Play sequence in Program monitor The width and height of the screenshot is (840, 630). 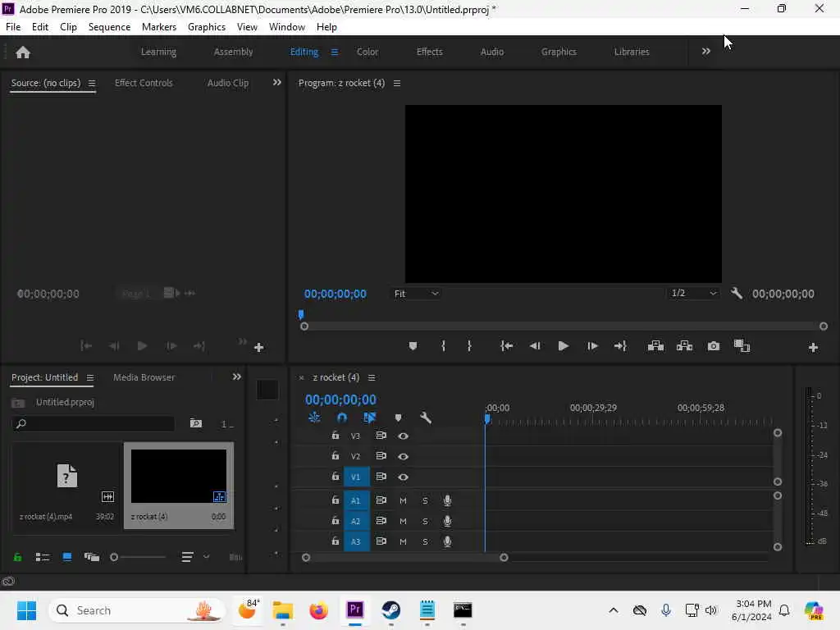point(563,346)
